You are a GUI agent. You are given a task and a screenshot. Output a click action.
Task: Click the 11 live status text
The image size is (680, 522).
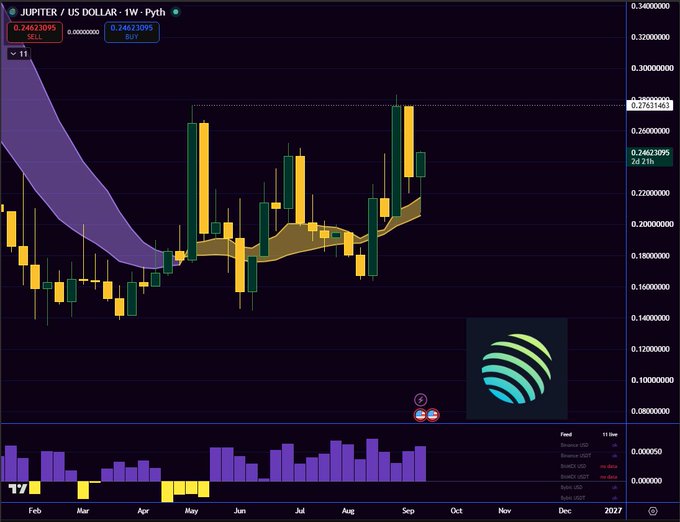pos(610,434)
